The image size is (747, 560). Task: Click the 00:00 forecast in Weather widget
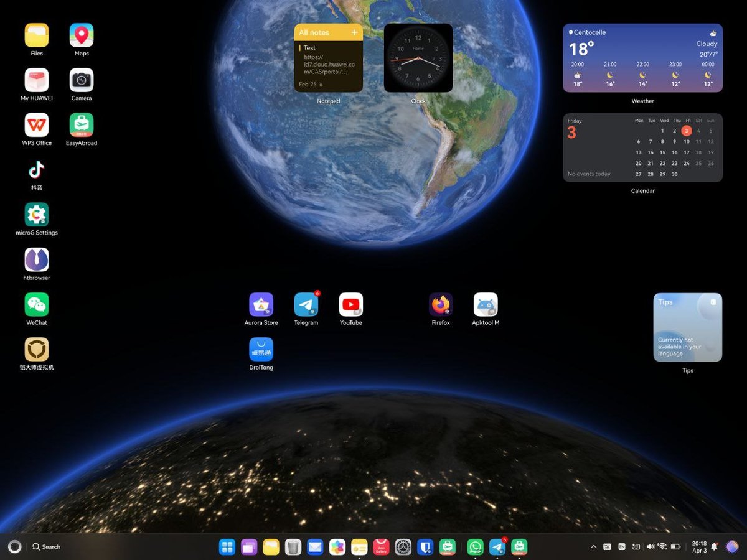click(708, 75)
